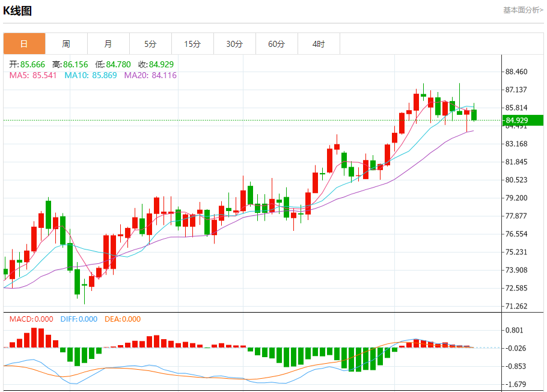The width and height of the screenshot is (547, 392).
Task: Click the 81.845 price axis label
Action: click(x=516, y=162)
